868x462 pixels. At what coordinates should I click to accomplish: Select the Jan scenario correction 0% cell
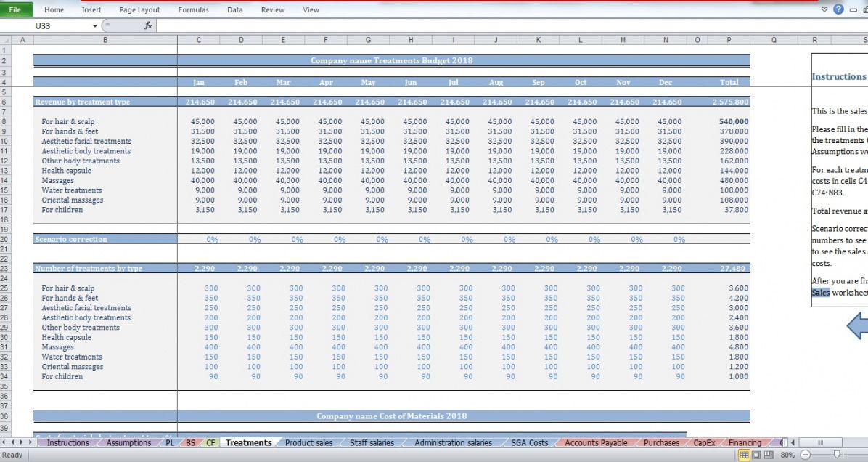click(212, 239)
